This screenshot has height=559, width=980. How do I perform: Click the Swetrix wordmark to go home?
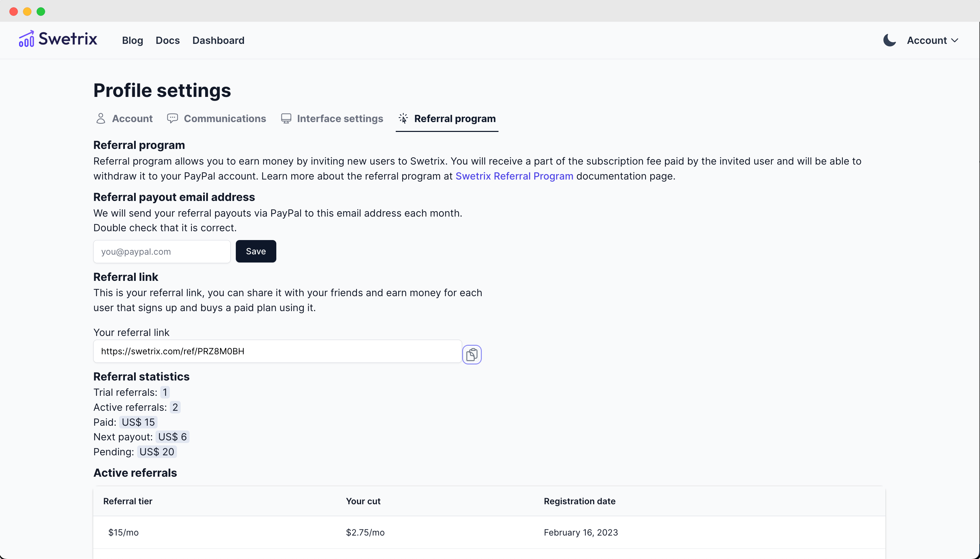tap(68, 39)
